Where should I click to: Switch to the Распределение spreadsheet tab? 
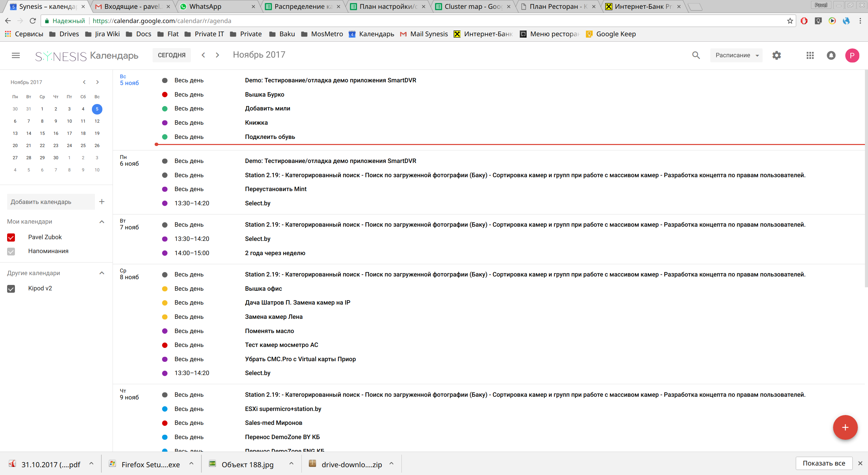click(x=303, y=6)
